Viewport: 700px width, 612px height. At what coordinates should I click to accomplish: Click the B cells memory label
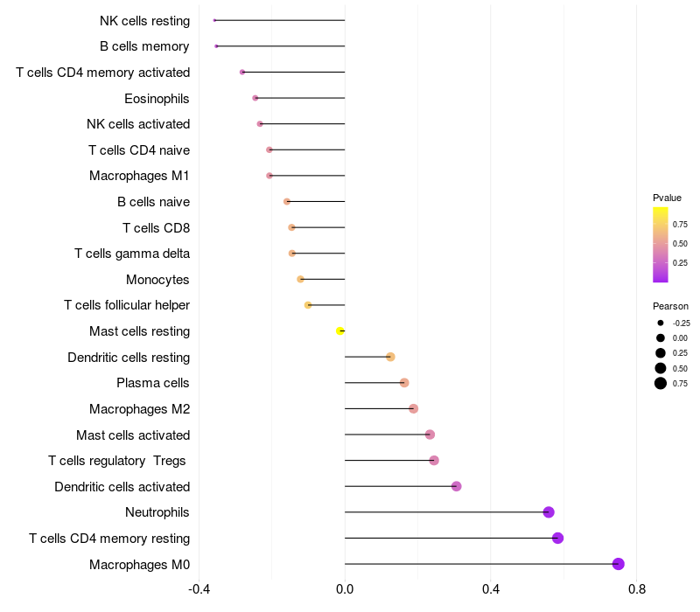tap(144, 46)
